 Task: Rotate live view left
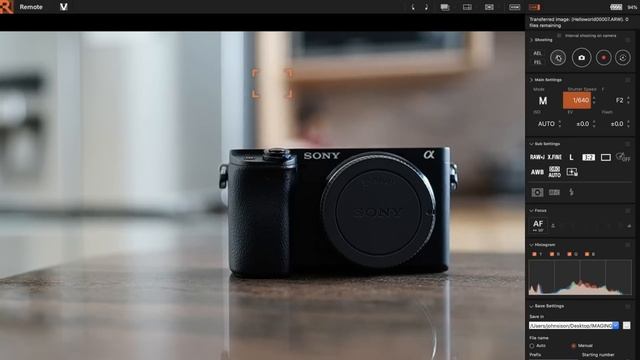[x=413, y=7]
